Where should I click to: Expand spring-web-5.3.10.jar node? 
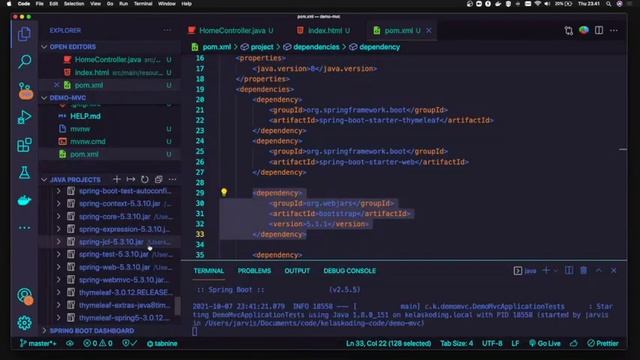59,267
